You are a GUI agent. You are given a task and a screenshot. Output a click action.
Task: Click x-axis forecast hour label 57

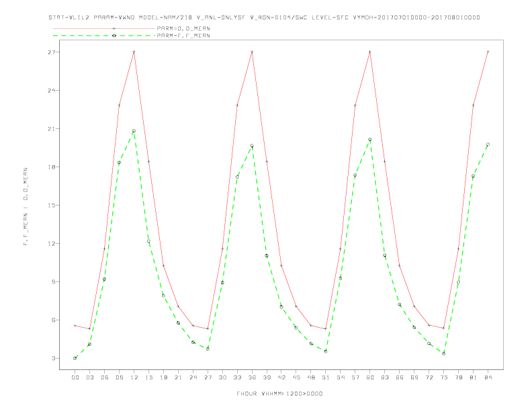tap(355, 377)
